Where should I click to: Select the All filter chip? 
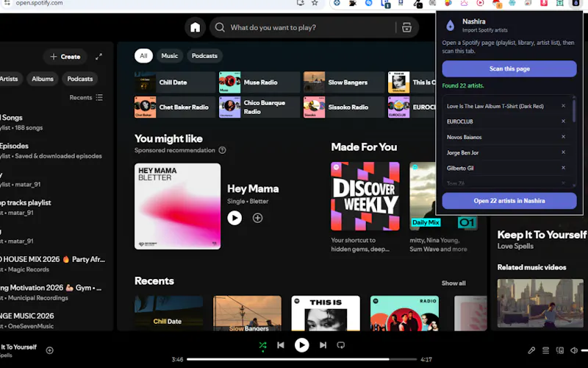pos(143,56)
